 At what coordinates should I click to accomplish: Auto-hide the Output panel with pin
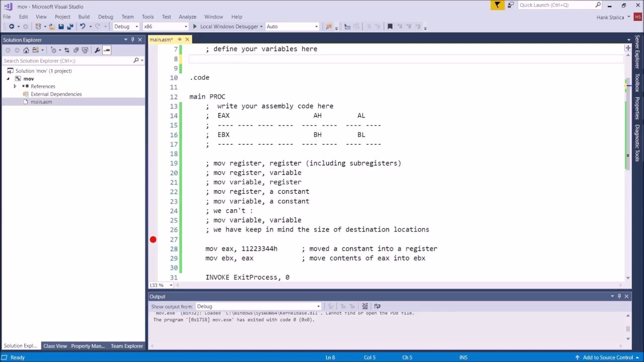[619, 297]
